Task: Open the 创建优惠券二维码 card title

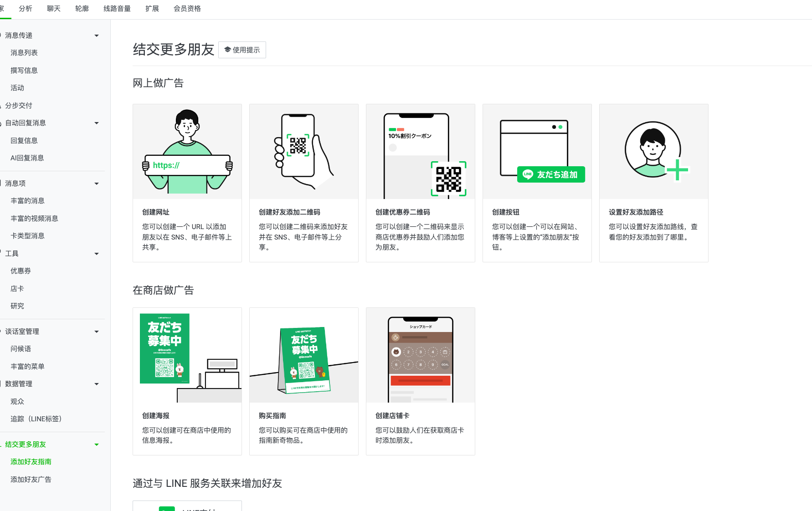Action: point(403,212)
